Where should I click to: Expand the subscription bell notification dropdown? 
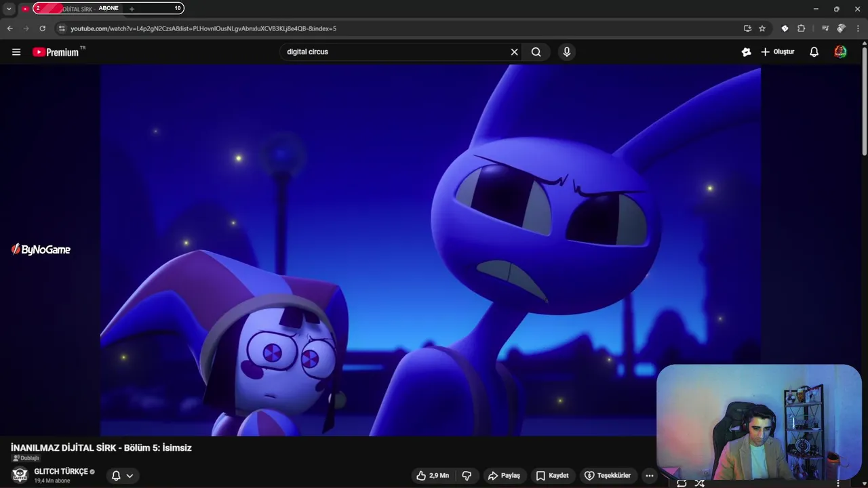coord(123,476)
